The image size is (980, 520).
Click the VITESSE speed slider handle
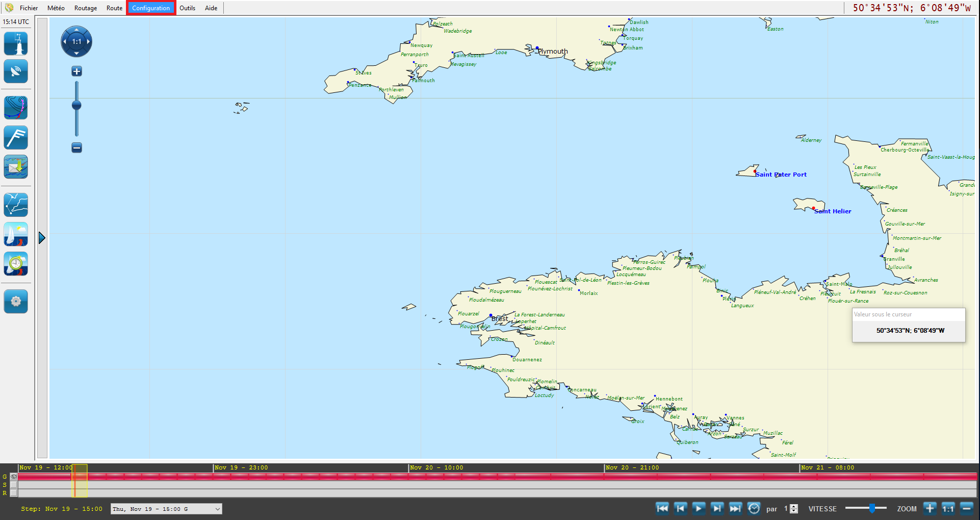tap(872, 508)
